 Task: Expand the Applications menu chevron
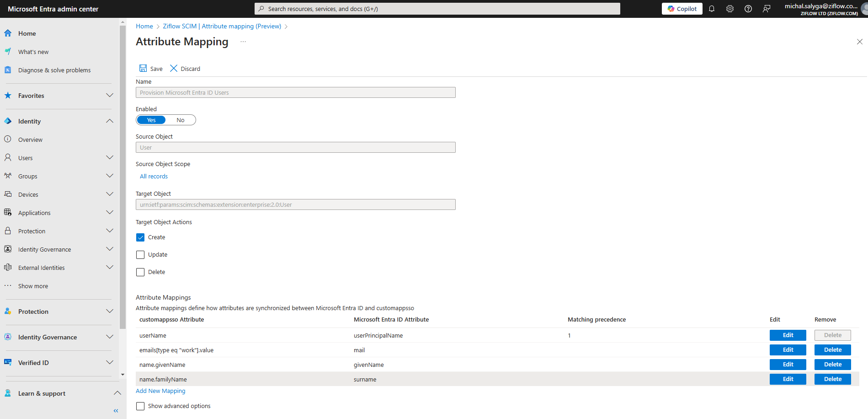[110, 213]
